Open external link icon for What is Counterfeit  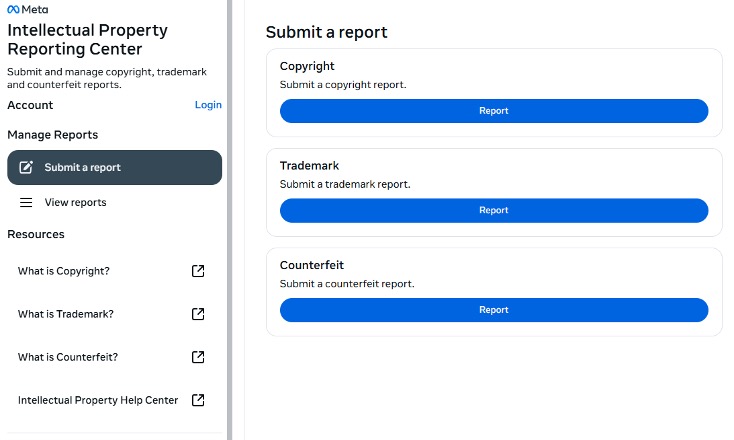[198, 357]
